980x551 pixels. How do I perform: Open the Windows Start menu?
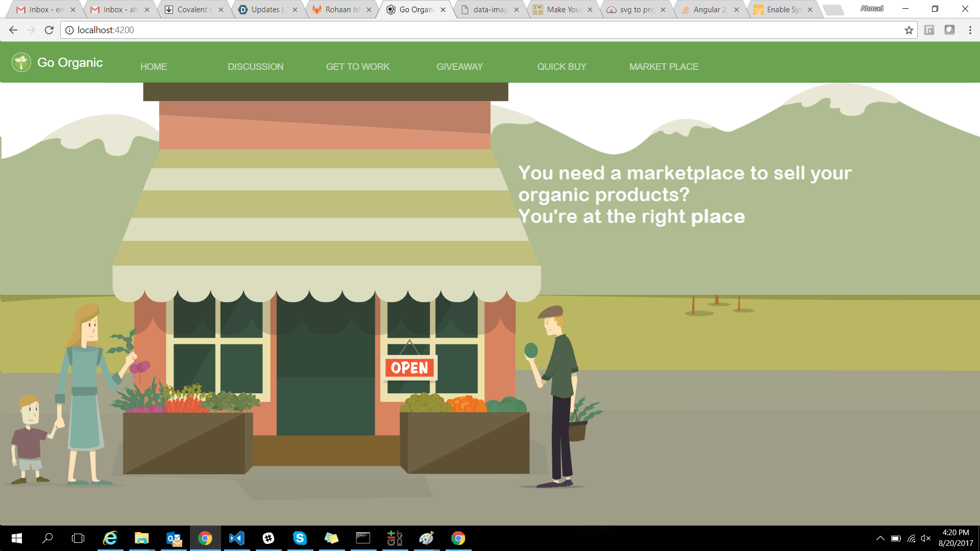pos(16,538)
